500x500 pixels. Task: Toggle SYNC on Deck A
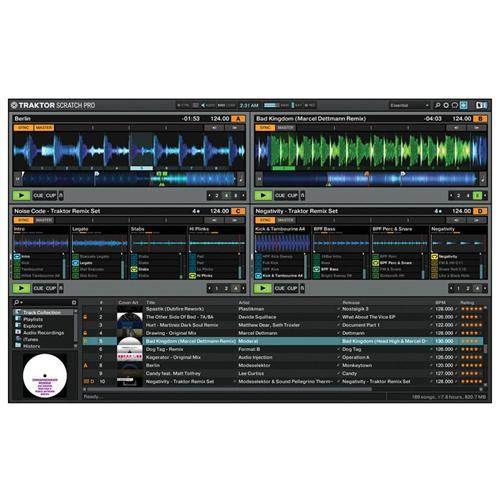click(x=23, y=128)
